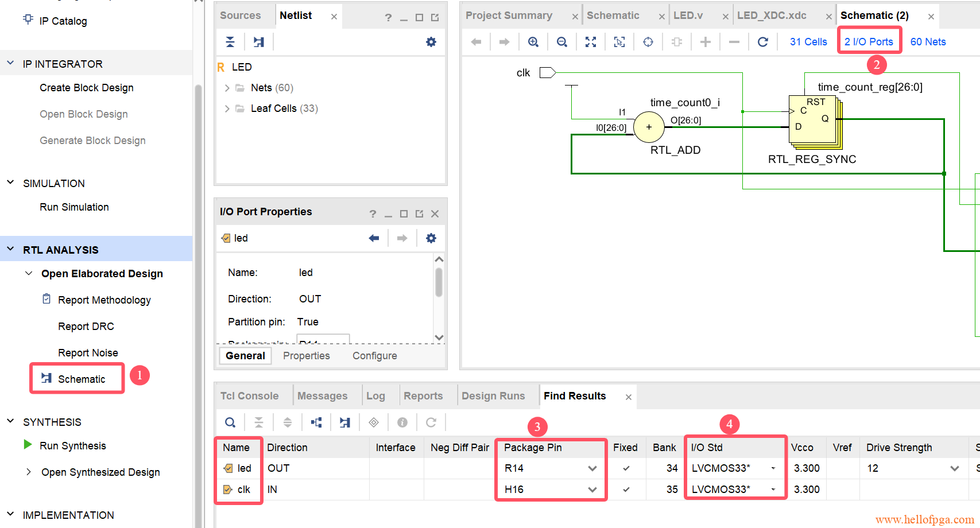The width and height of the screenshot is (980, 528).
Task: Open Drive Strength dropdown showing 12
Action: pyautogui.click(x=954, y=468)
